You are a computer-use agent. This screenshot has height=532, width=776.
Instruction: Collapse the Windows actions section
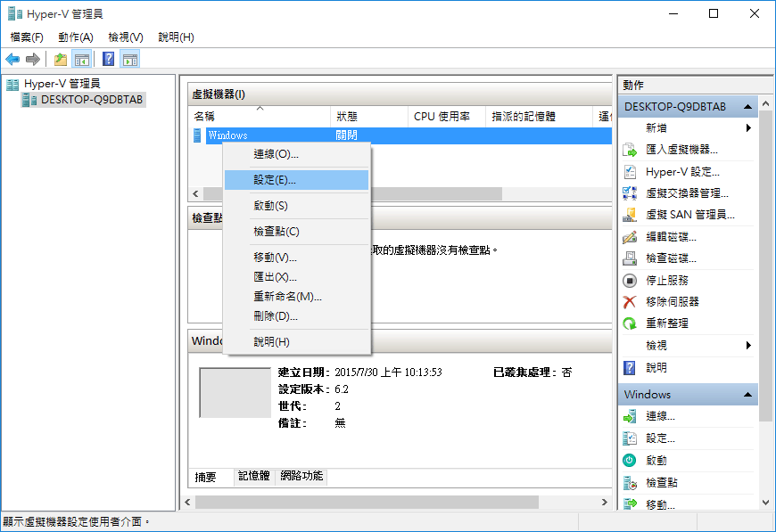click(747, 395)
